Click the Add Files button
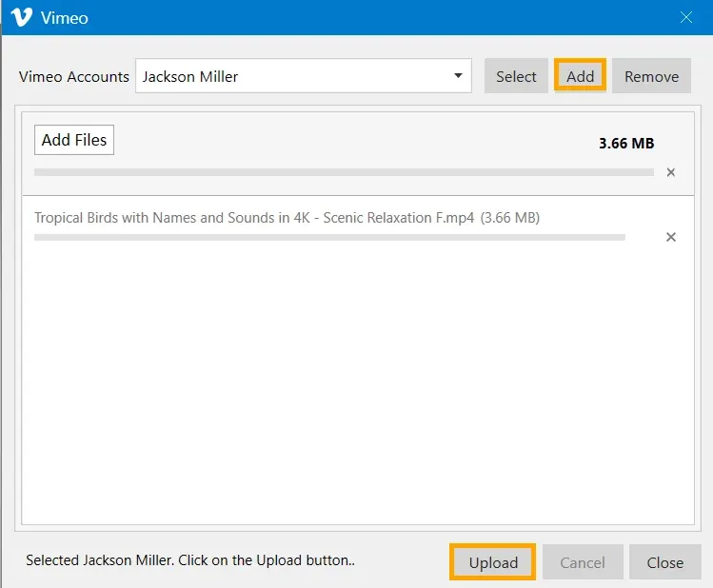The width and height of the screenshot is (713, 588). [x=74, y=140]
